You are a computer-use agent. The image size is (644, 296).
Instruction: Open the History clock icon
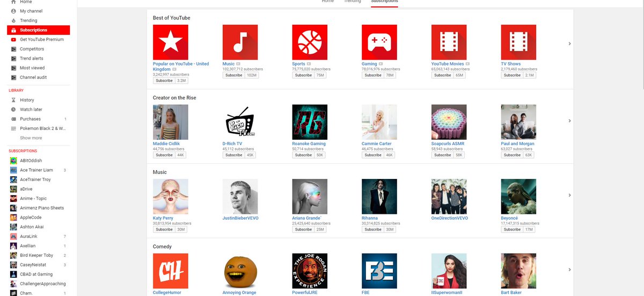14,100
